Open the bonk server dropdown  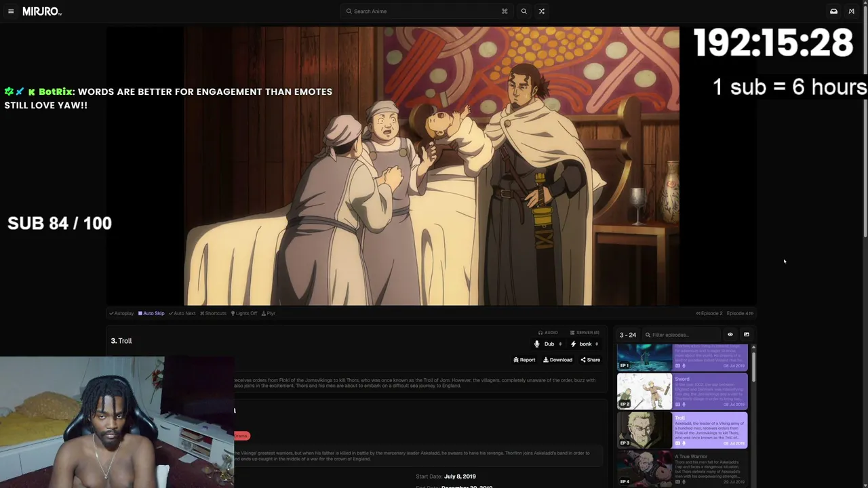coord(584,344)
